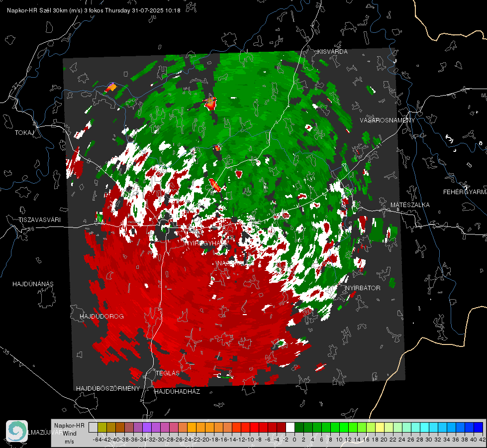The height and width of the screenshot is (448, 487).
Task: Click the KISVÁRDA city label
Action: pos(332,52)
